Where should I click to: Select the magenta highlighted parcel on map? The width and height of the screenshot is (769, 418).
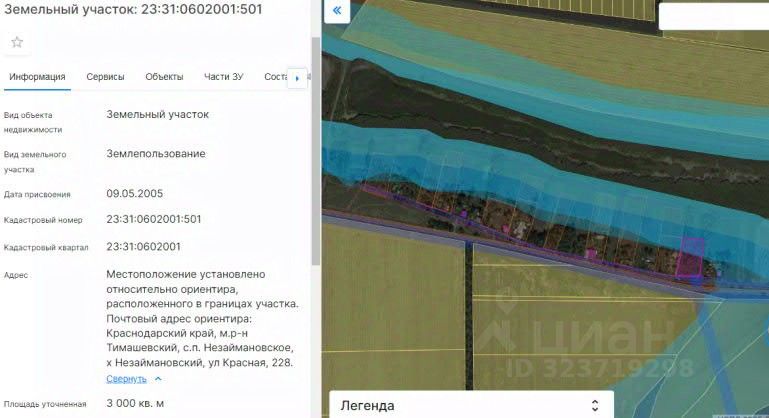click(691, 258)
